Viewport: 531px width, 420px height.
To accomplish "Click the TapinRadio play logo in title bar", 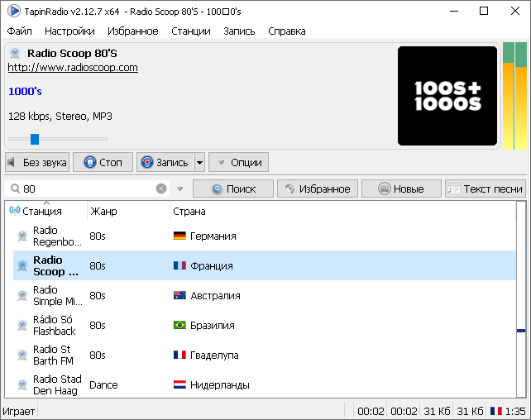I will click(14, 12).
